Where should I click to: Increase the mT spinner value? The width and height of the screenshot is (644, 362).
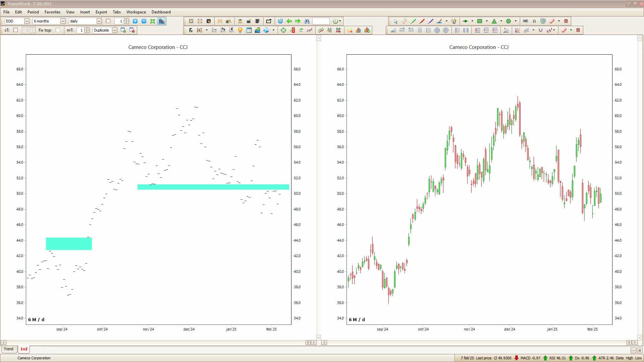click(87, 29)
